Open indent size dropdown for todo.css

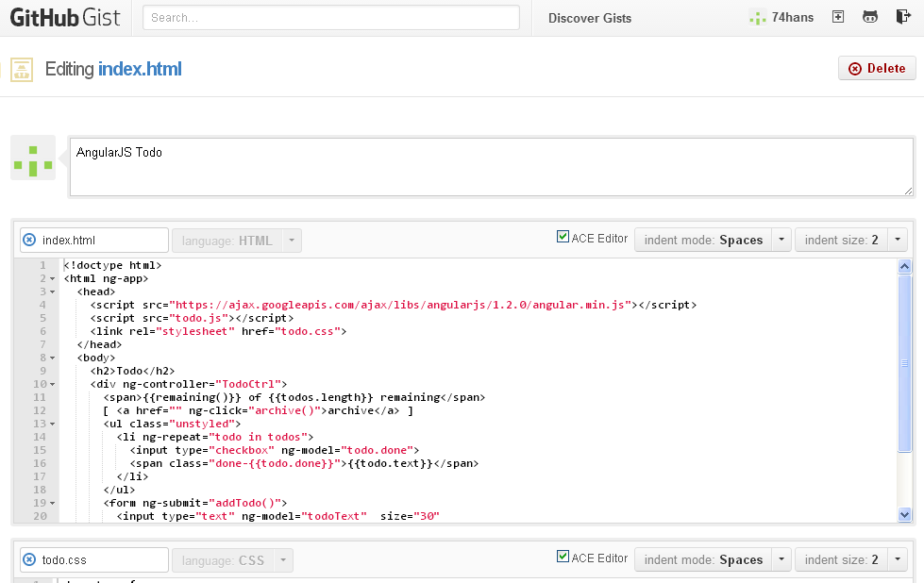click(851, 559)
